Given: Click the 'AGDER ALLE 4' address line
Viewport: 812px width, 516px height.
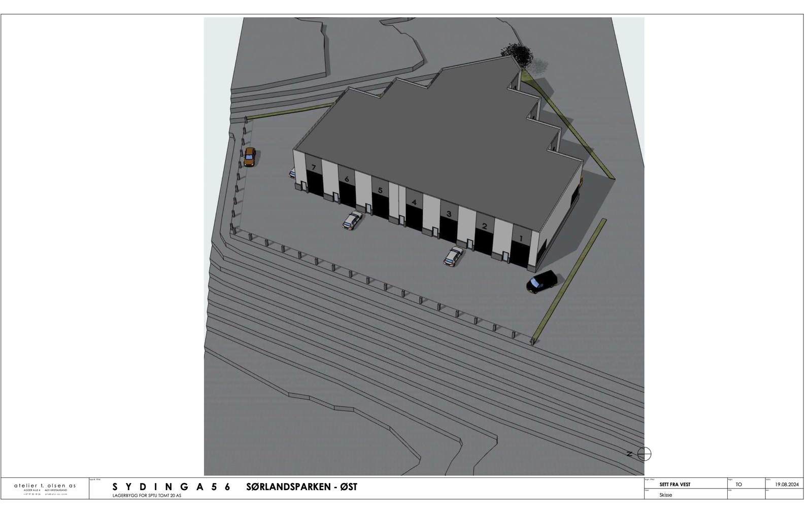Looking at the screenshot, I should pyautogui.click(x=32, y=491).
